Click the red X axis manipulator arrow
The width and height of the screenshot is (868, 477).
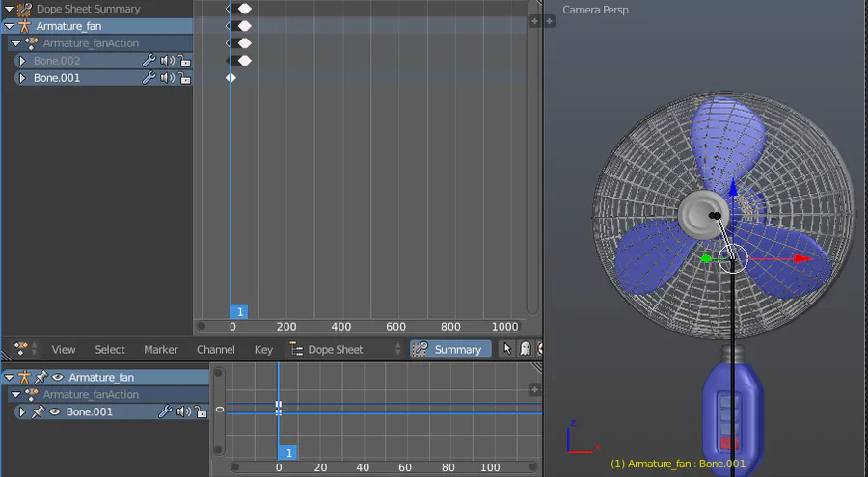point(802,258)
